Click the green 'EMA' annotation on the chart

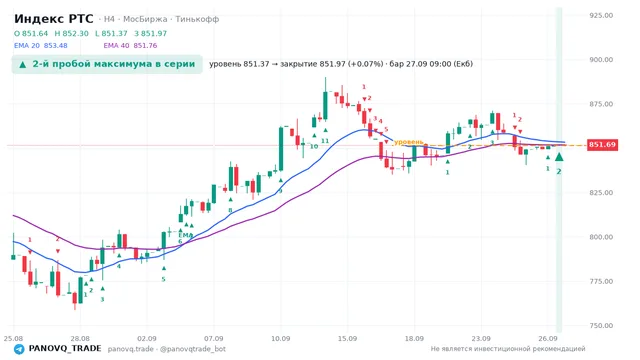pos(185,235)
